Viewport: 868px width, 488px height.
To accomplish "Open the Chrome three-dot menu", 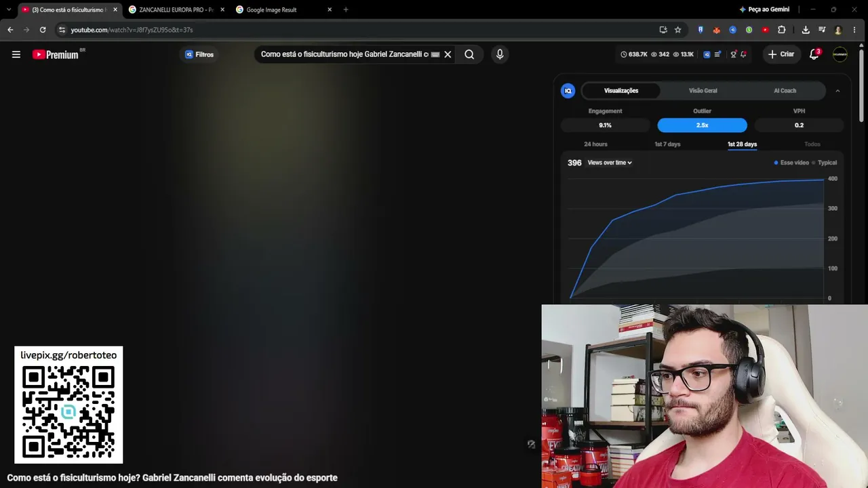I will pos(854,30).
